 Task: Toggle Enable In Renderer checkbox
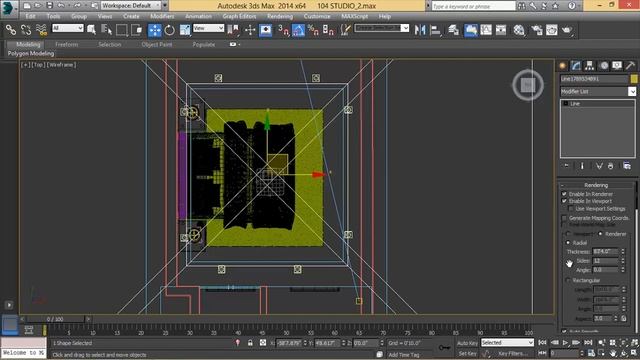click(x=564, y=194)
